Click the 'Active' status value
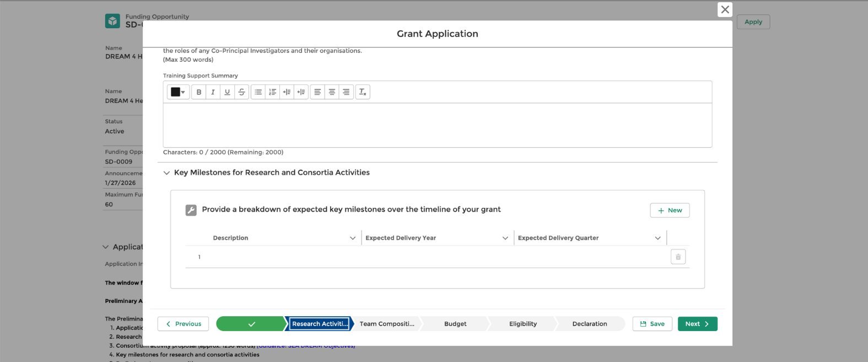Screen dimensions: 868x362 tap(115, 131)
